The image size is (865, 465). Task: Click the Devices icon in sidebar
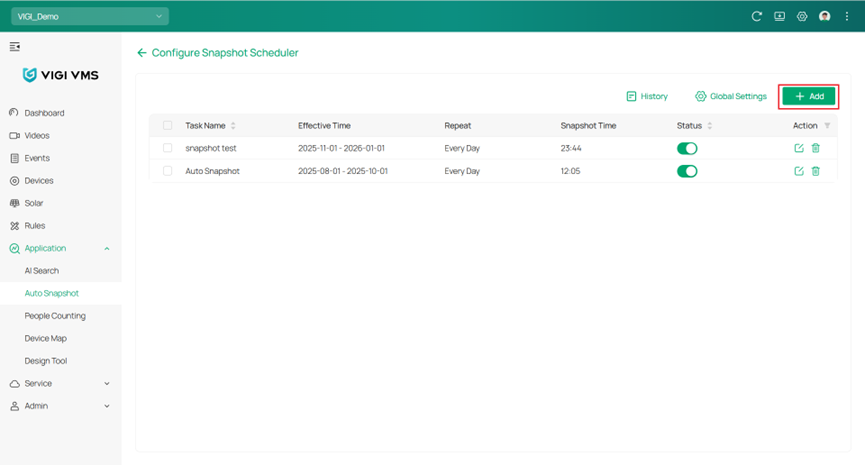(14, 180)
